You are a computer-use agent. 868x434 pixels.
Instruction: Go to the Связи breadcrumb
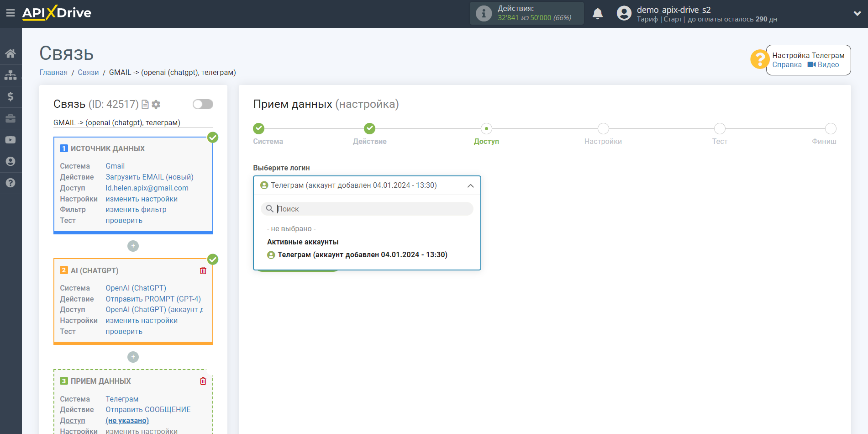[x=88, y=72]
